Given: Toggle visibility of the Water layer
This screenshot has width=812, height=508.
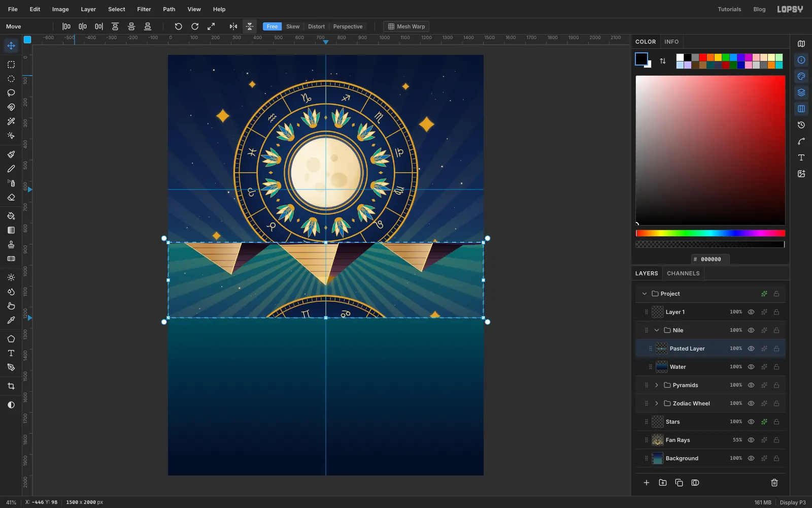Looking at the screenshot, I should (x=751, y=367).
